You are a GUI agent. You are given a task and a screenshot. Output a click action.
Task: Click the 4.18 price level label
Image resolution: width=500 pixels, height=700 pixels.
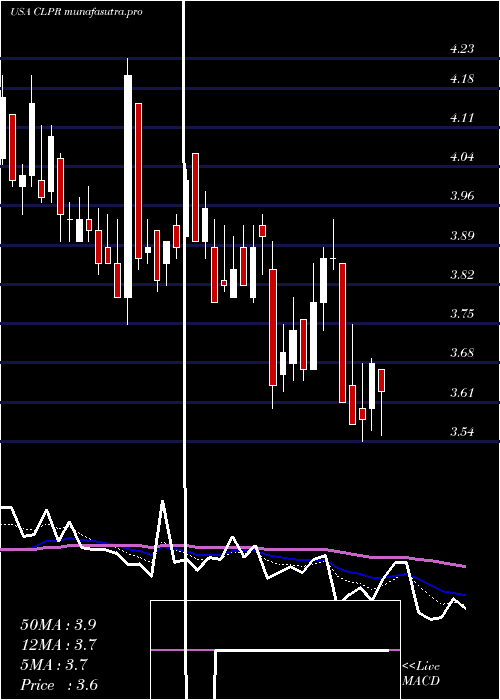coord(462,79)
